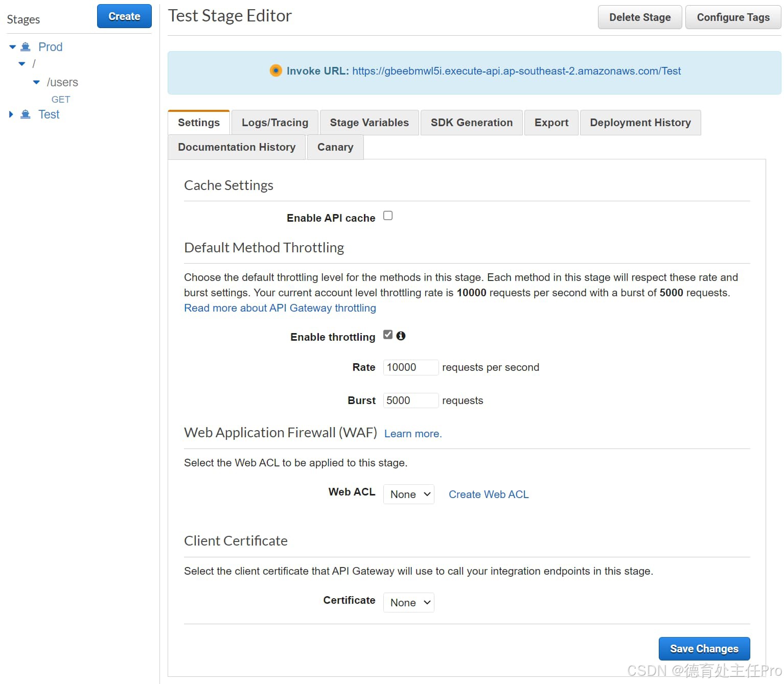Go to the SDK Generation tab
The image size is (784, 684).
click(472, 123)
